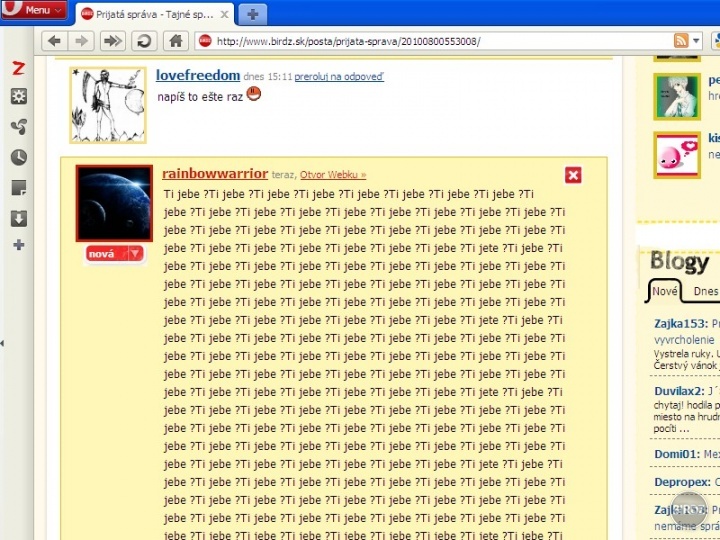Click the RSS feed icon in address bar

pos(681,41)
